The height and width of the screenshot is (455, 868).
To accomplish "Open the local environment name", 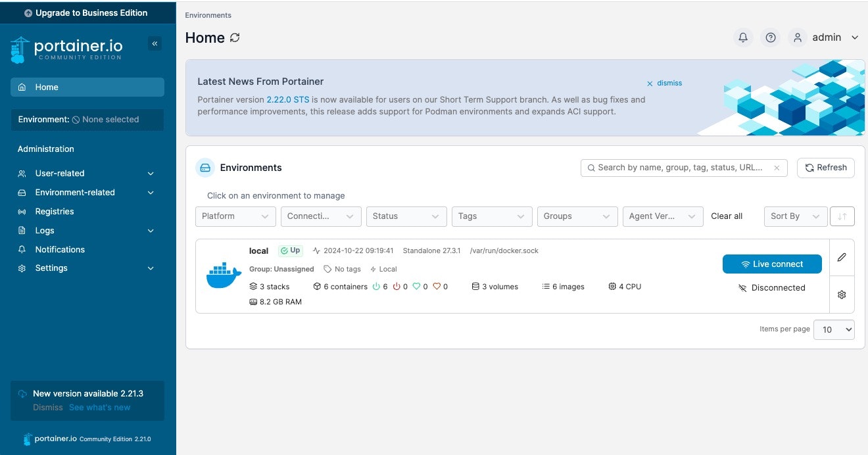I will click(258, 251).
